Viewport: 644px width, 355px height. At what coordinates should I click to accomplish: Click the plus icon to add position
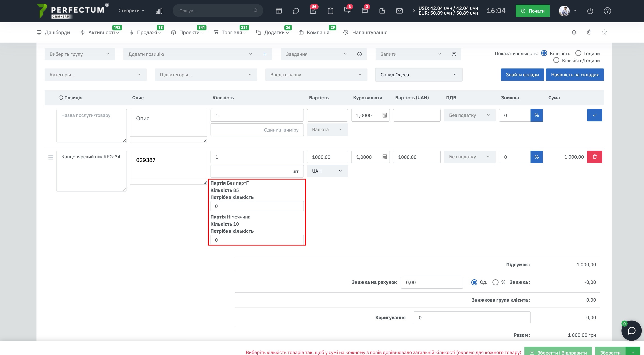265,54
